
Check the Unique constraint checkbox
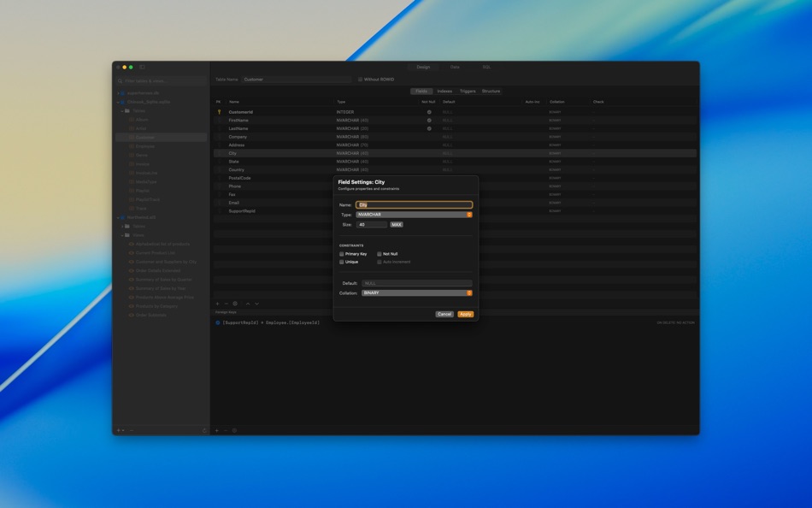pyautogui.click(x=341, y=262)
